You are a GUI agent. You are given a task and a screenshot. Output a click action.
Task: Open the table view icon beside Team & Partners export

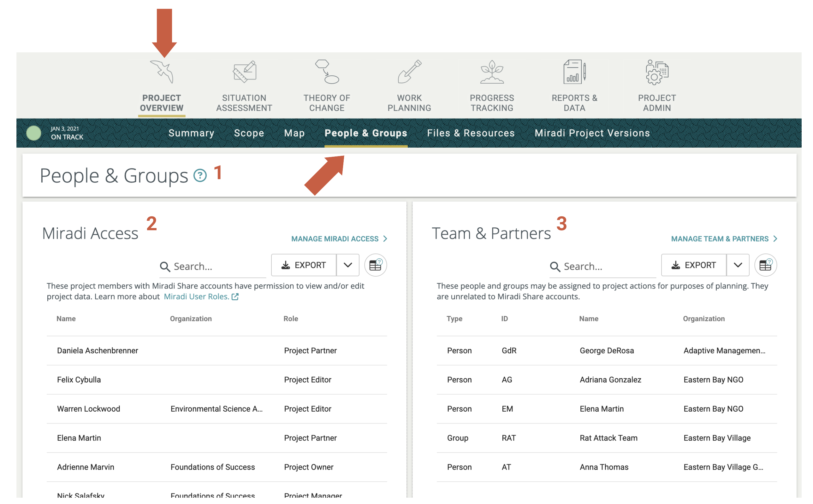(x=765, y=265)
